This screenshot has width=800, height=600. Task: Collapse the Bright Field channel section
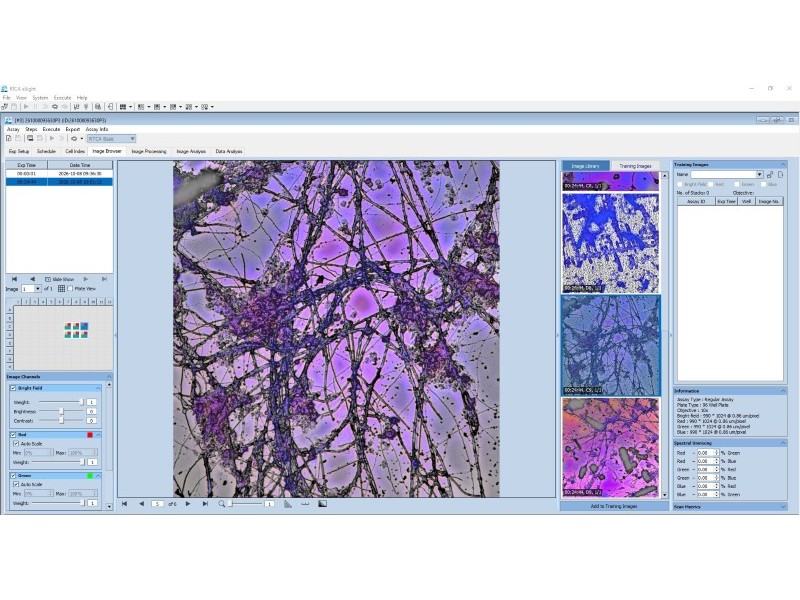[x=98, y=388]
